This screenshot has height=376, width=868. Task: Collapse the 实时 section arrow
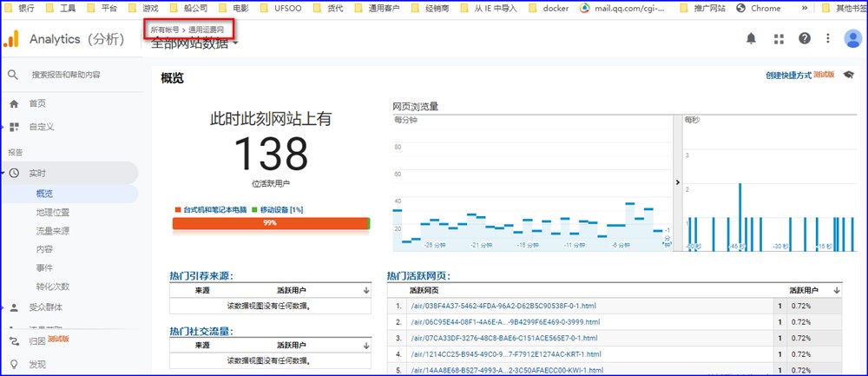pyautogui.click(x=3, y=174)
